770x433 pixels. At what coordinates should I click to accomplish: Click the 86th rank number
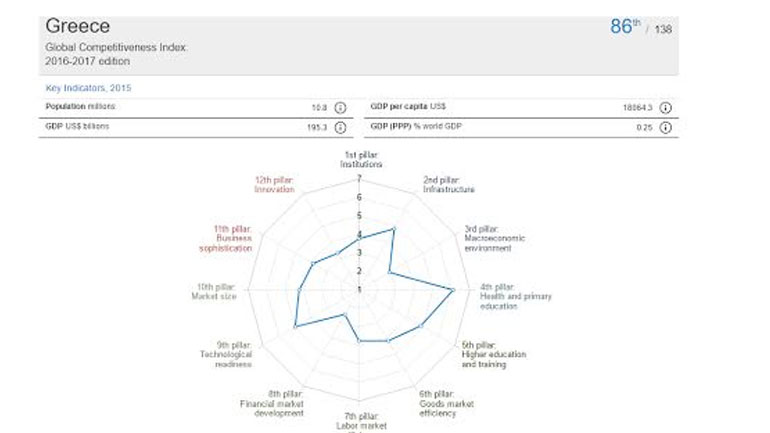(x=624, y=27)
